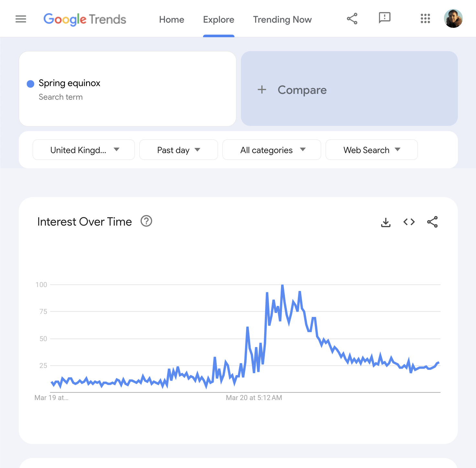Viewport: 476px width, 468px height.
Task: Open the Interest Over Time help tooltip
Action: (146, 221)
